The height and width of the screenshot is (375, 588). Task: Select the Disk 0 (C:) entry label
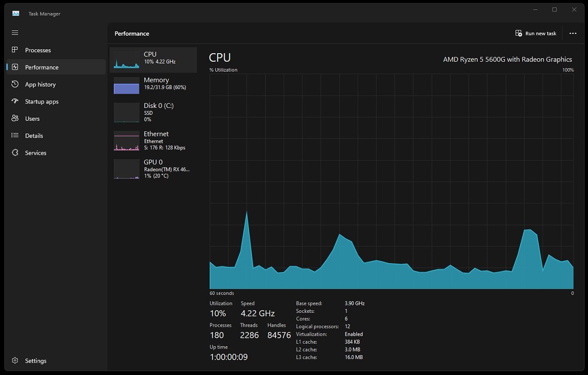tap(159, 106)
